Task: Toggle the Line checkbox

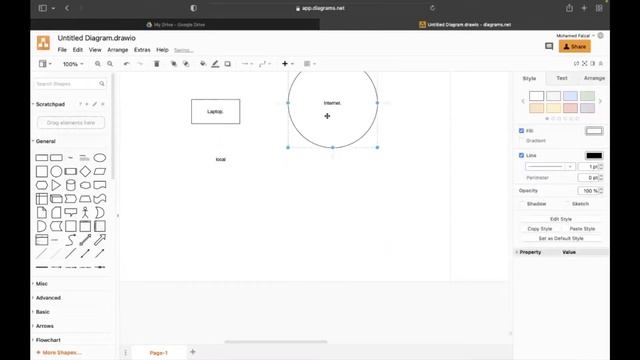Action: (x=521, y=155)
